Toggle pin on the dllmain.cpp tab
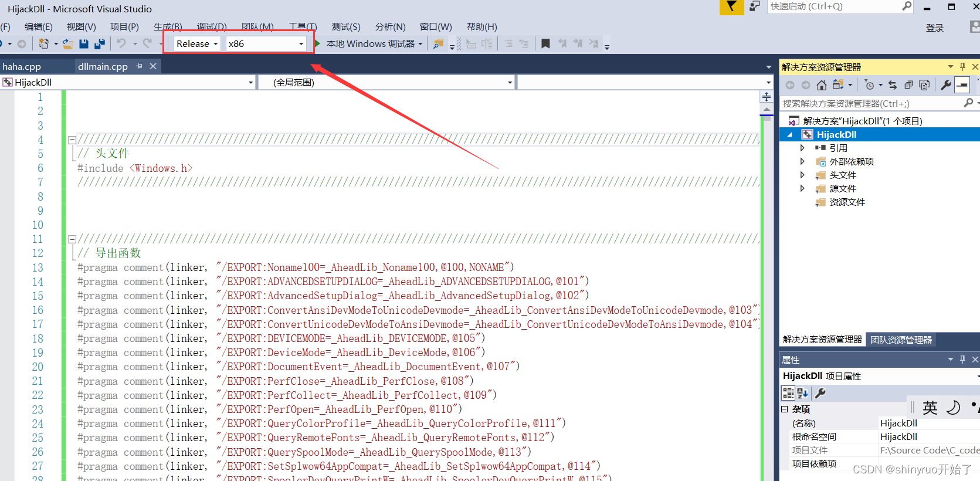 click(x=139, y=66)
